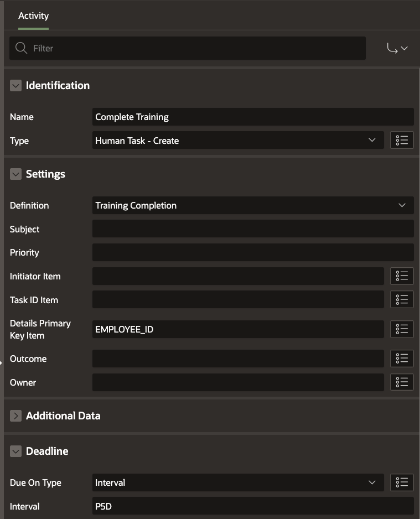Open picker next to Details Primary Key Item
The height and width of the screenshot is (519, 420).
point(402,329)
